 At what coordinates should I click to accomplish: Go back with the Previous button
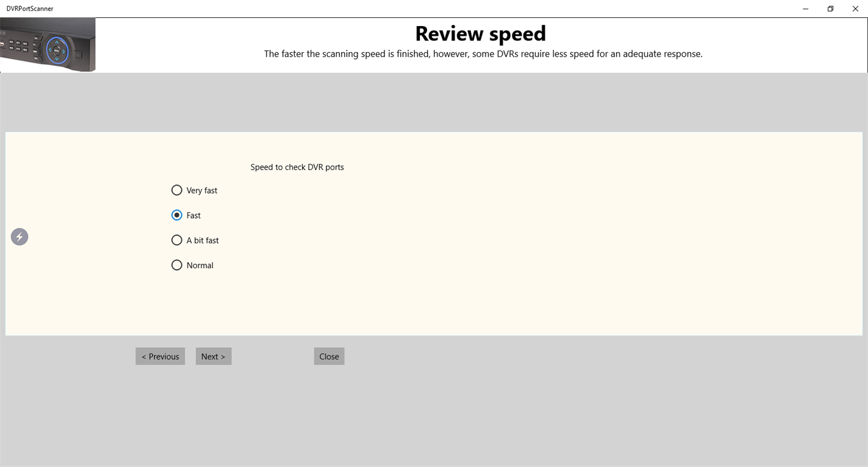point(159,356)
